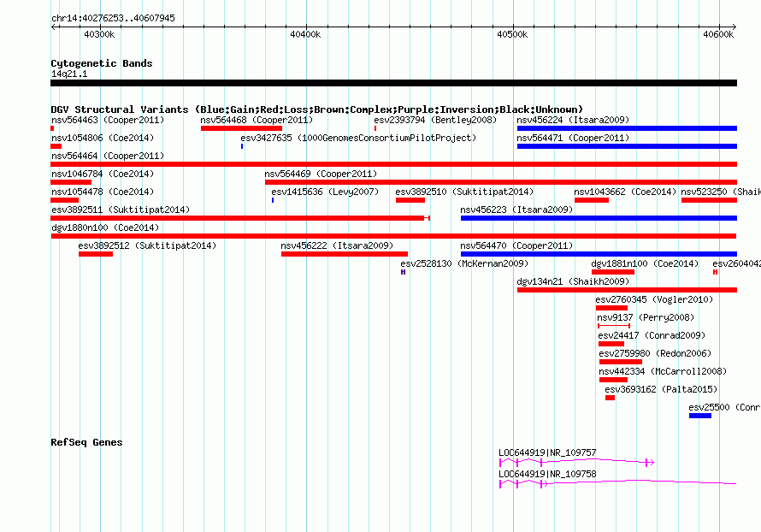The width and height of the screenshot is (761, 532).
Task: Select the nsv9137 (Perry2008) thin red feature
Action: pos(614,326)
